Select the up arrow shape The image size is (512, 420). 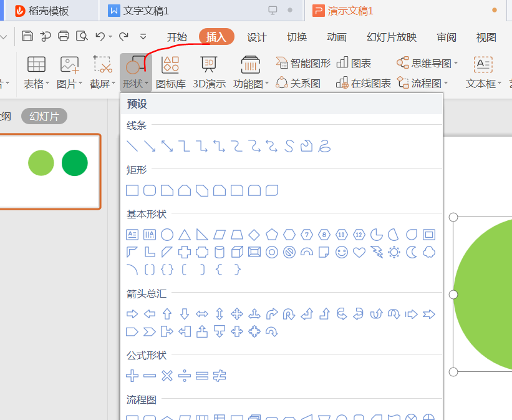point(167,314)
